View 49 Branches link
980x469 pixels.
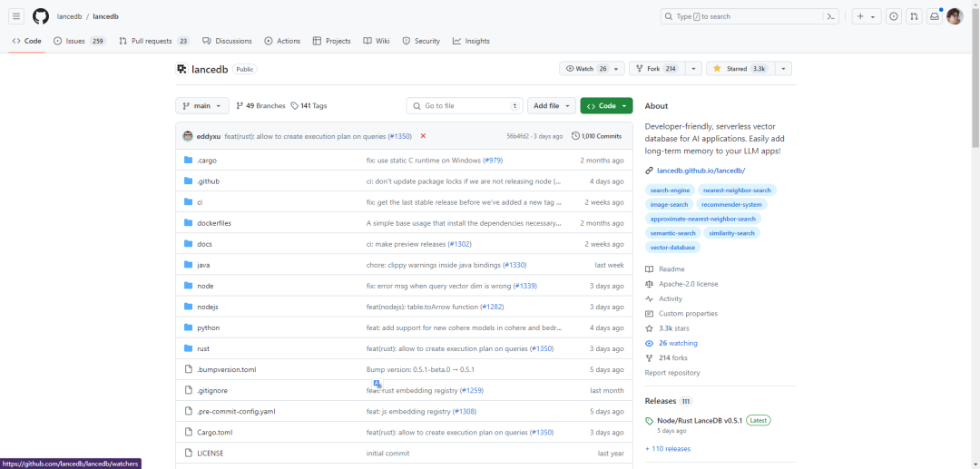[x=260, y=106]
